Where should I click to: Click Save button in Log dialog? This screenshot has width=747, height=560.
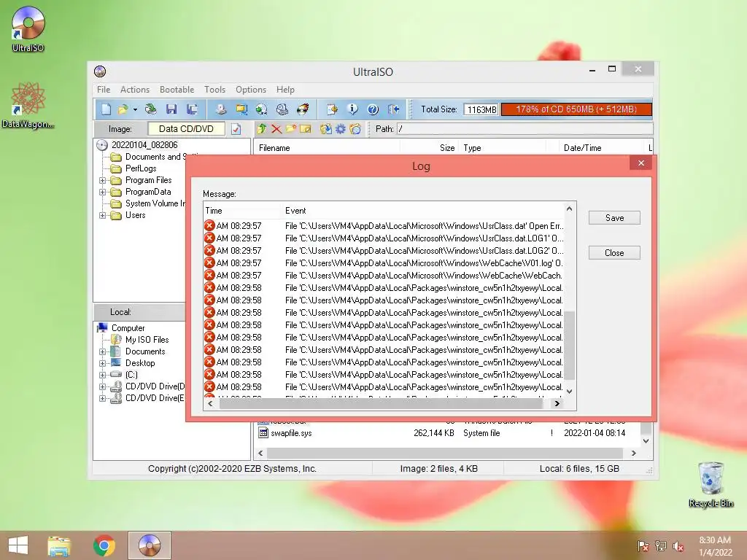pyautogui.click(x=614, y=217)
